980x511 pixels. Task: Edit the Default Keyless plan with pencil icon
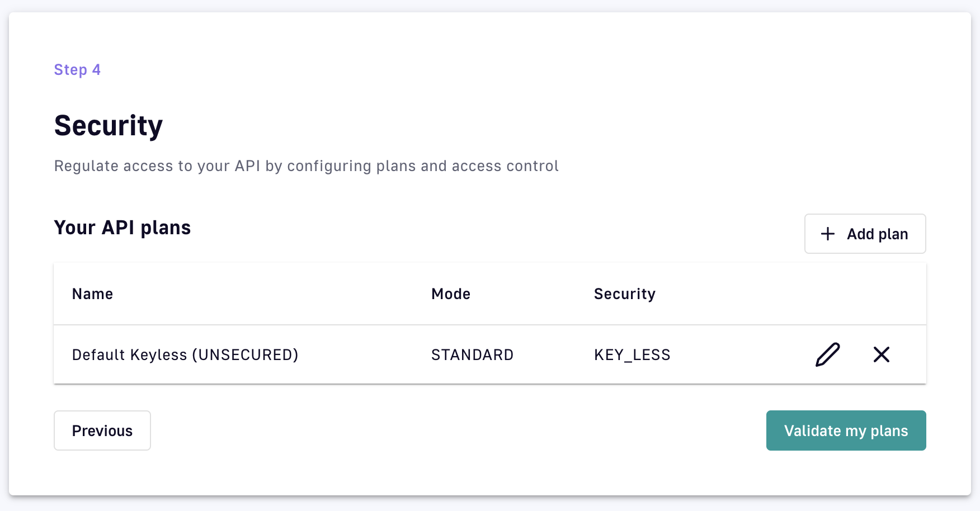coord(827,354)
